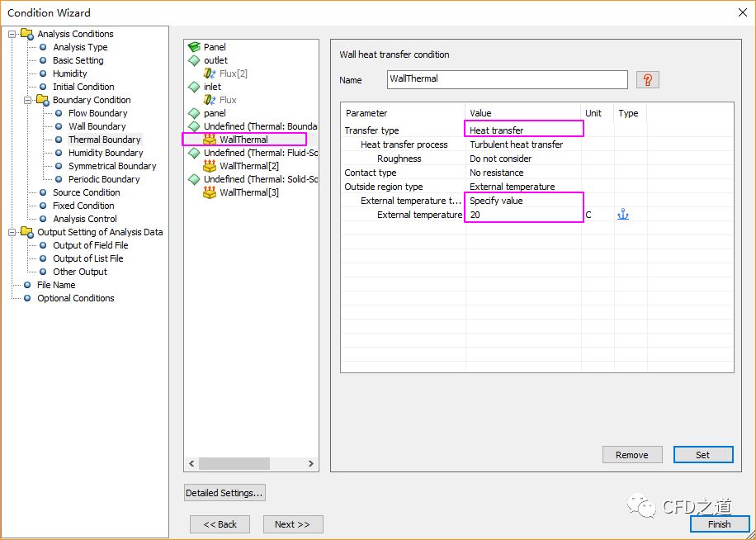Open Detailed Settings dialog
The image size is (756, 540).
tap(224, 493)
